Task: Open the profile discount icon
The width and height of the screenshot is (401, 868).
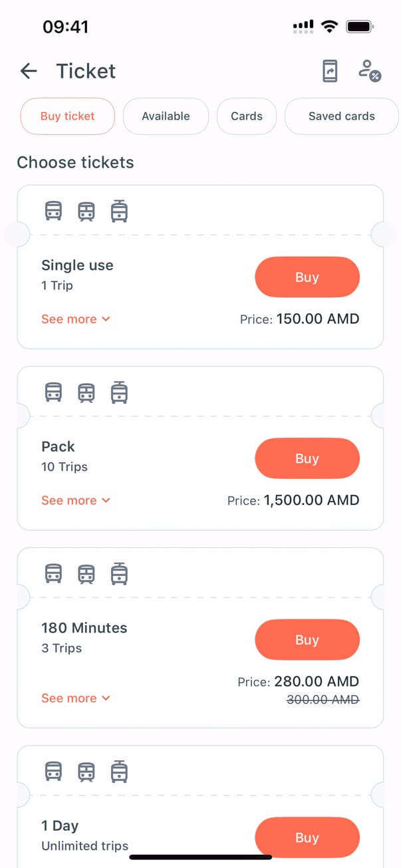Action: [x=369, y=71]
